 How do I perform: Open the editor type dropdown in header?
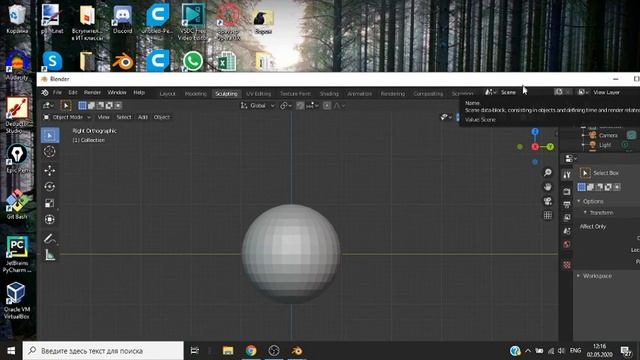click(x=48, y=105)
